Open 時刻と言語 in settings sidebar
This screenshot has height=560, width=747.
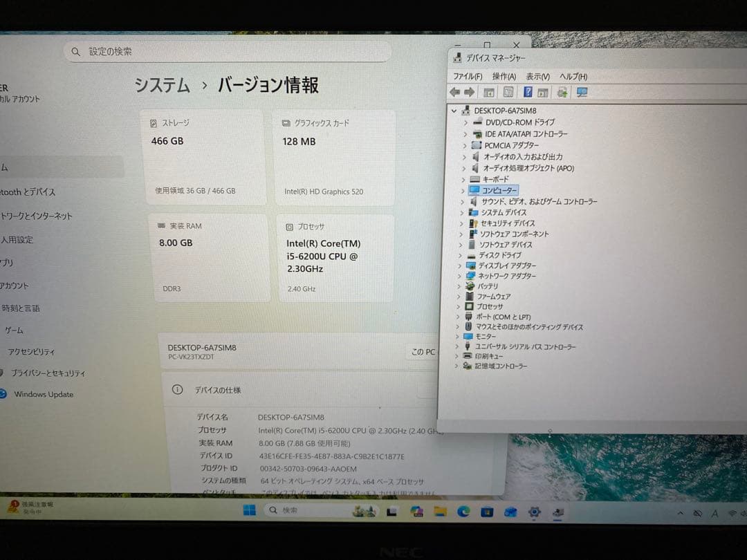coord(21,308)
